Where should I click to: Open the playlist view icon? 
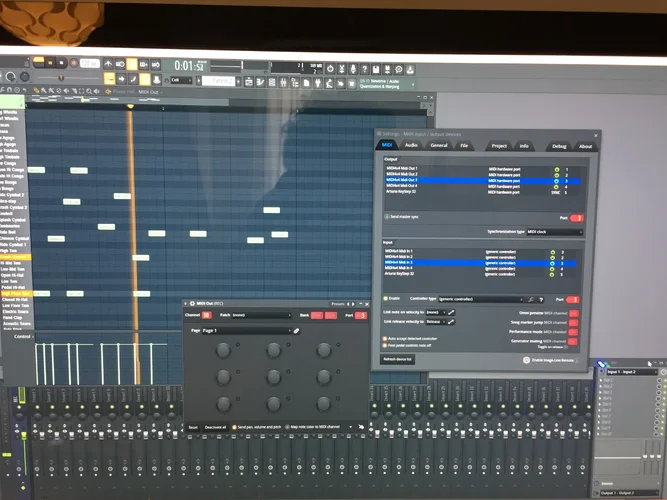[x=249, y=82]
